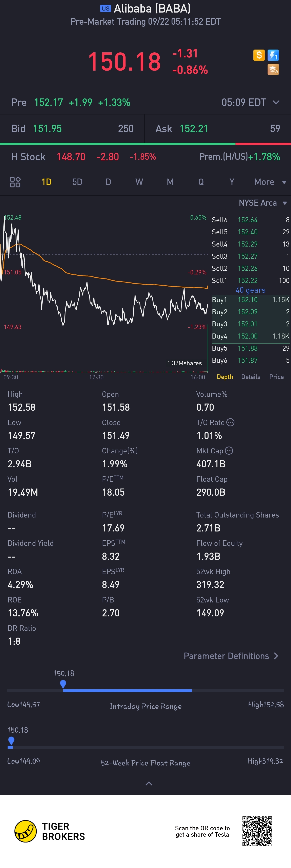This screenshot has width=291, height=868.
Task: Expand the pre-market time dropdown
Action: pos(276,103)
